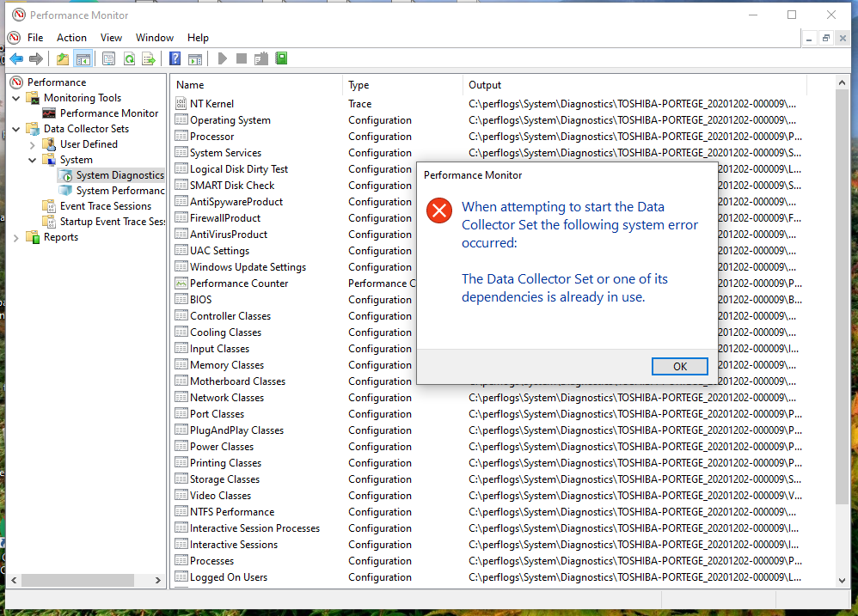Expand the User Defined tree node
Image resolution: width=858 pixels, height=616 pixels.
coord(33,145)
